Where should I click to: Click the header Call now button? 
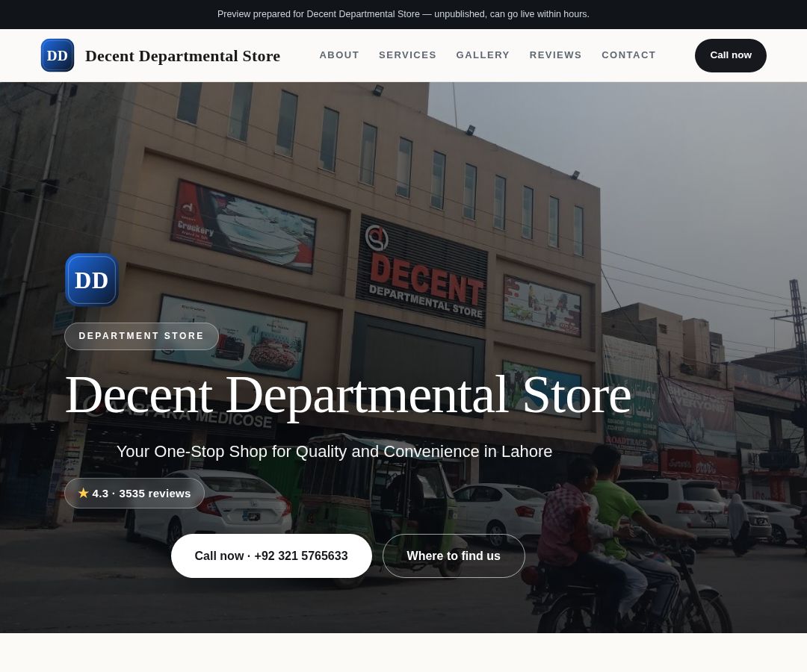coord(730,55)
